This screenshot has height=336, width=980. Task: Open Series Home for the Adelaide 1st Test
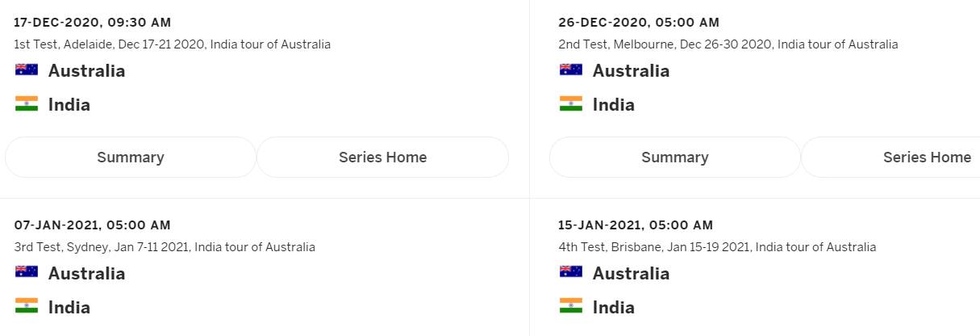point(383,157)
